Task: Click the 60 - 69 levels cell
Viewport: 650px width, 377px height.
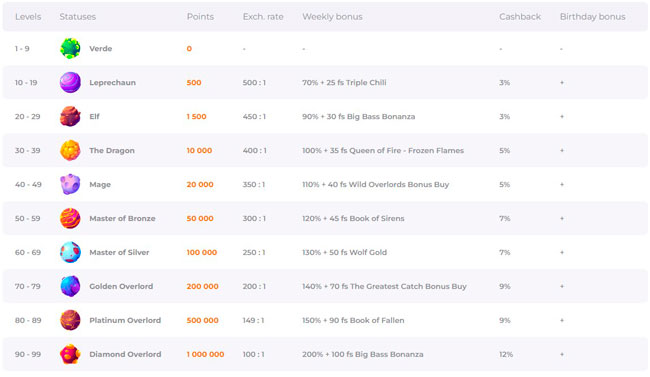Action: click(28, 253)
